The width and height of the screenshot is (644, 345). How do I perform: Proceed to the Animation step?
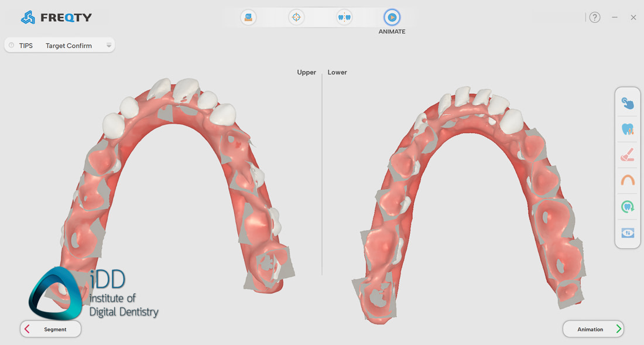593,329
